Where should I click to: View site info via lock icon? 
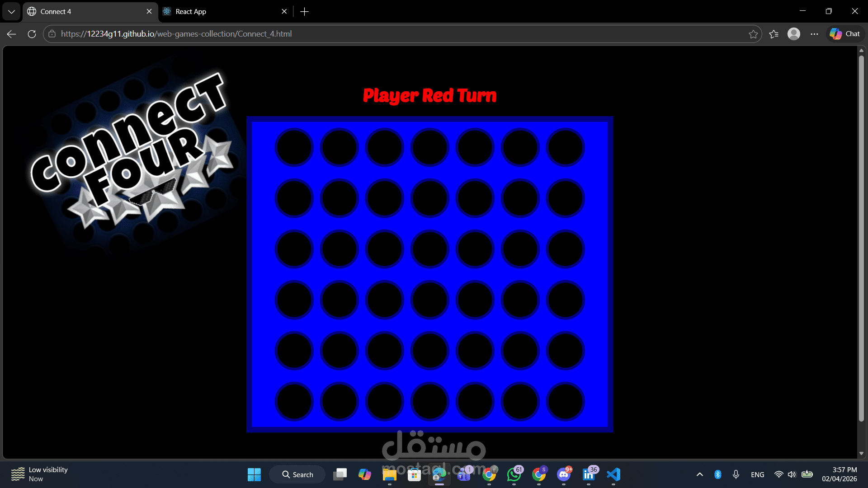[52, 34]
